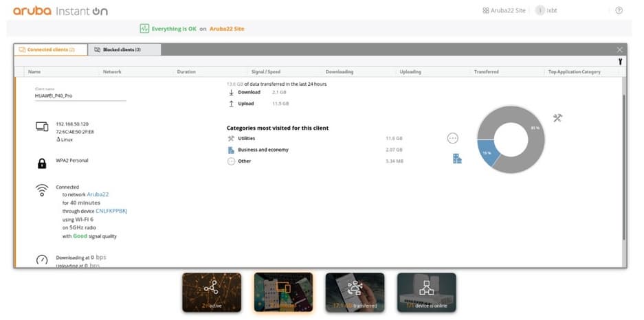Open the Aruba22 Site status link
This screenshot has width=644, height=320.
tap(227, 29)
